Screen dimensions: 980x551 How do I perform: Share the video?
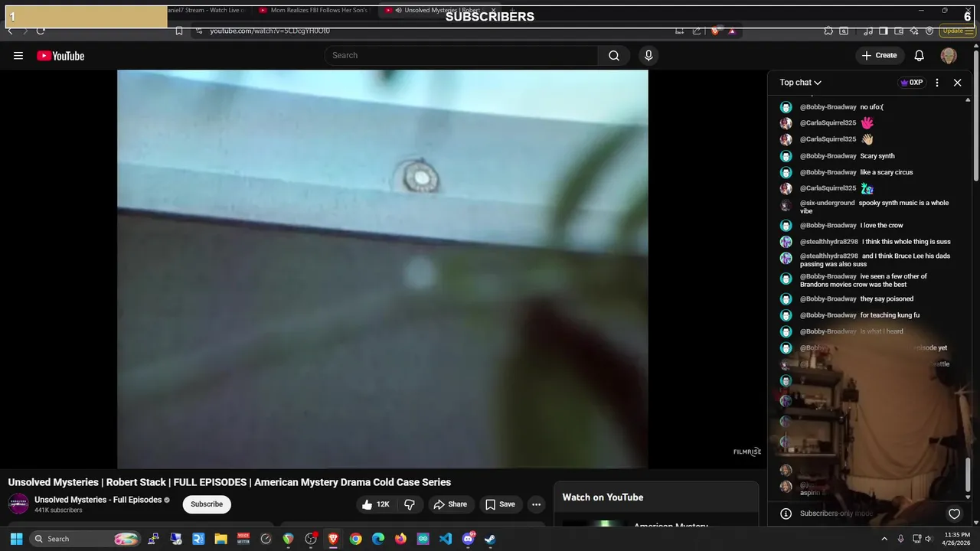pos(450,504)
